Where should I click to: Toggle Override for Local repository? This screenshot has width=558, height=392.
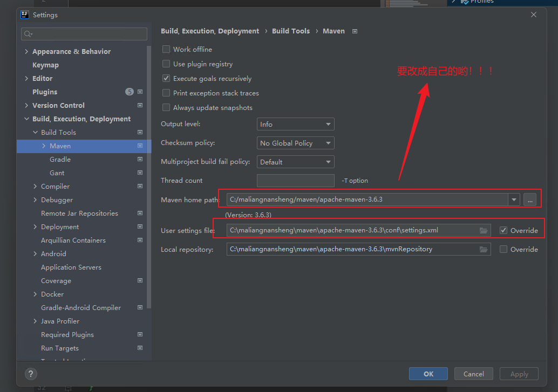click(x=503, y=249)
